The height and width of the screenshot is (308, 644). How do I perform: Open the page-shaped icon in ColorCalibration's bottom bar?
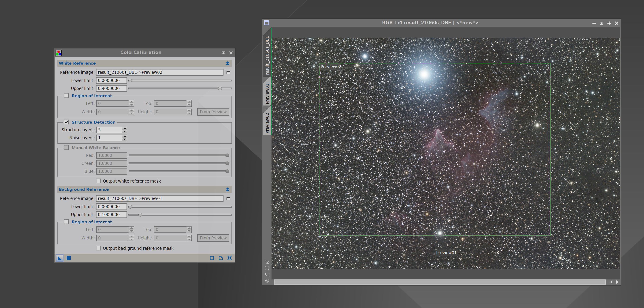click(220, 258)
